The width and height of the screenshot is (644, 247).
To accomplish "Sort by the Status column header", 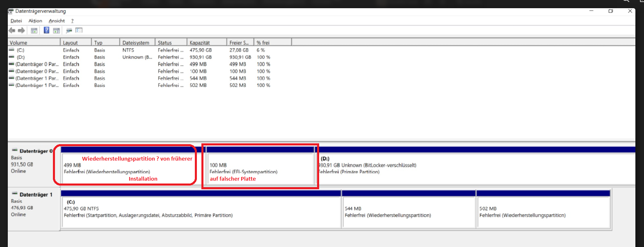I will click(x=171, y=43).
